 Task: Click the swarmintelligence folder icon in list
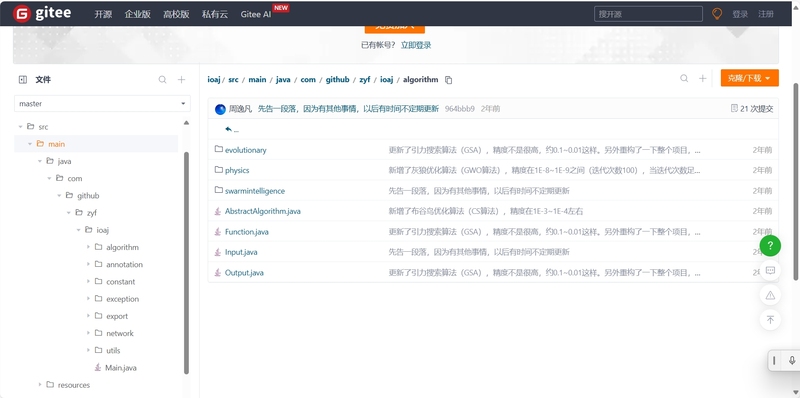(219, 190)
